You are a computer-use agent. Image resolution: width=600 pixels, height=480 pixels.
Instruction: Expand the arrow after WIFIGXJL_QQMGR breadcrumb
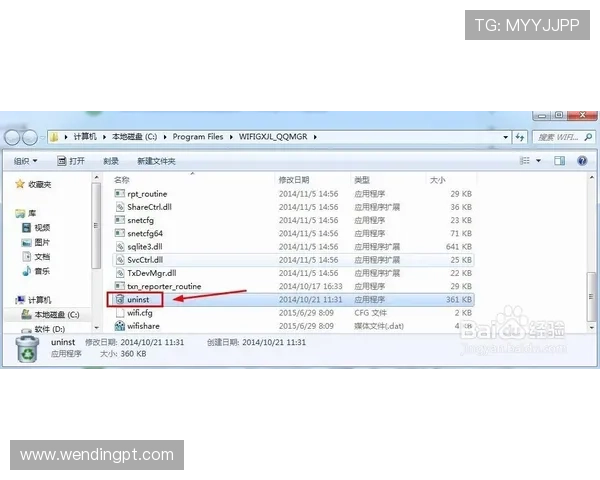tap(315, 137)
